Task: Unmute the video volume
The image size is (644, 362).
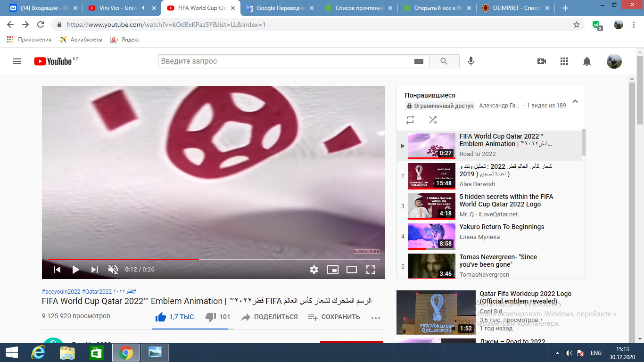Action: (x=113, y=270)
